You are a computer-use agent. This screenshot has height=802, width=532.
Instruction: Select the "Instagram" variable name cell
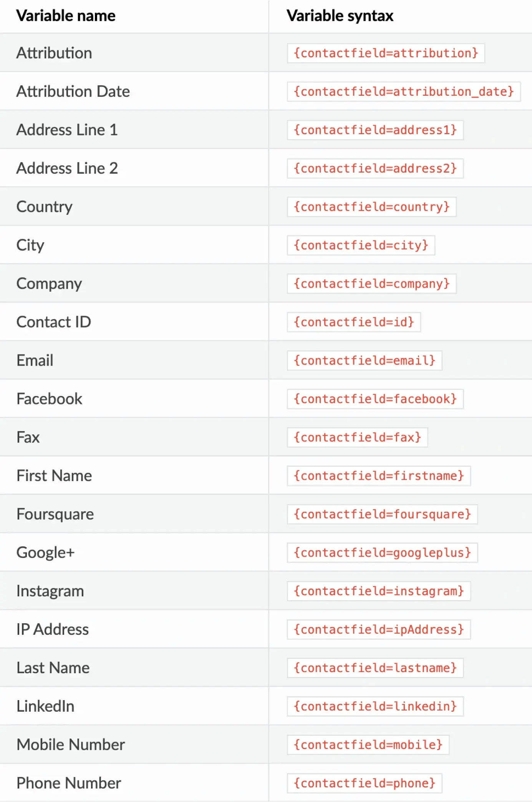pyautogui.click(x=50, y=591)
